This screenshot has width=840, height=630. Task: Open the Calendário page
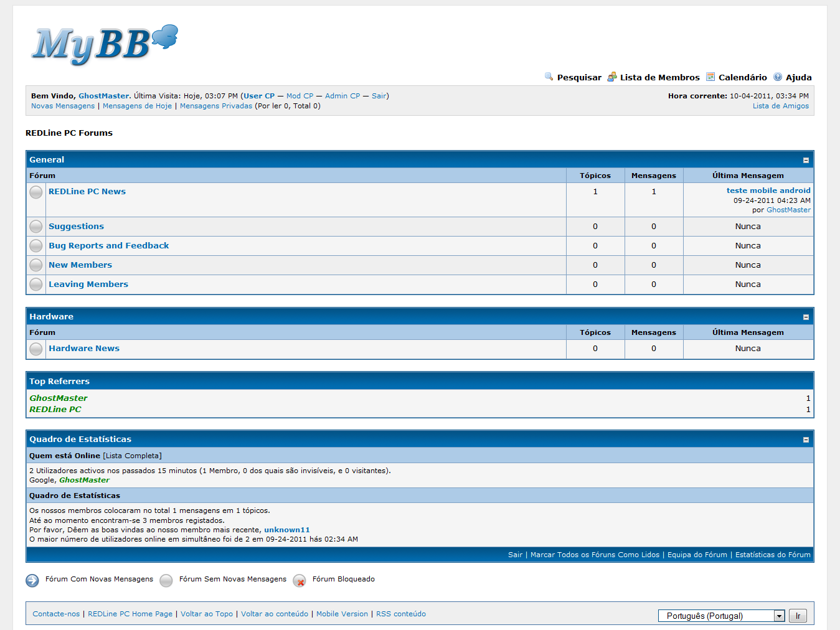[x=743, y=77]
